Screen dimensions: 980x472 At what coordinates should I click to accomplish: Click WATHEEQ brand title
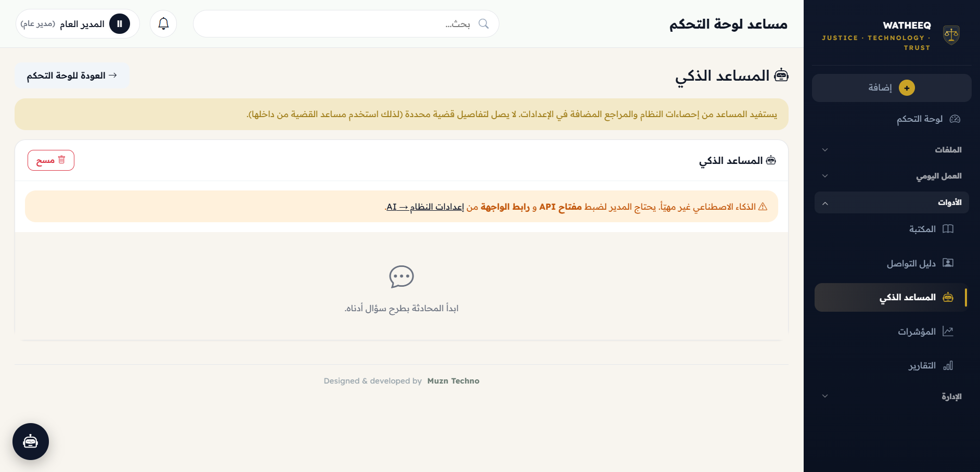907,25
